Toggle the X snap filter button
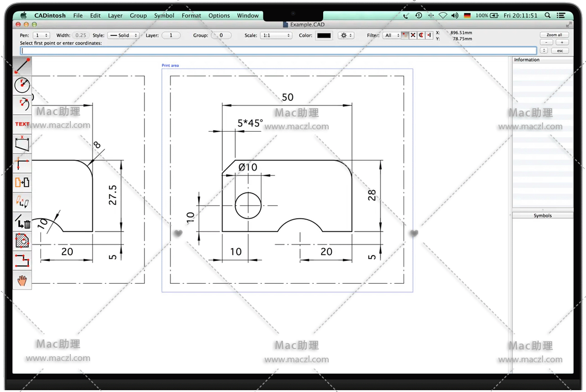Viewport: 586px width, 392px height. click(x=413, y=35)
